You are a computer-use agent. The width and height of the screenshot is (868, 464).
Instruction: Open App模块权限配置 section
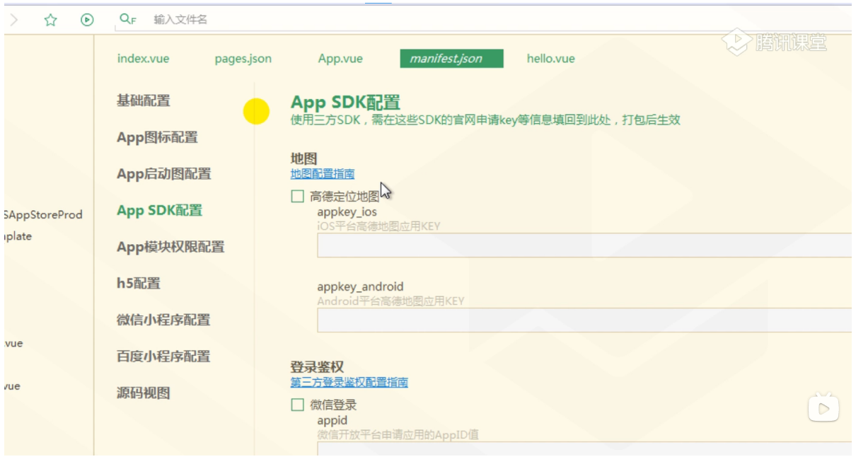tap(170, 247)
